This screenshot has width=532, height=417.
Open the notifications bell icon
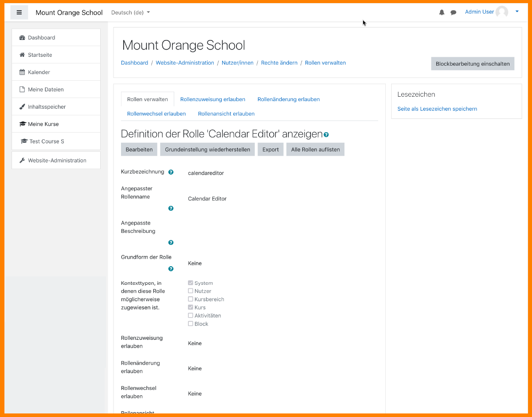point(442,12)
